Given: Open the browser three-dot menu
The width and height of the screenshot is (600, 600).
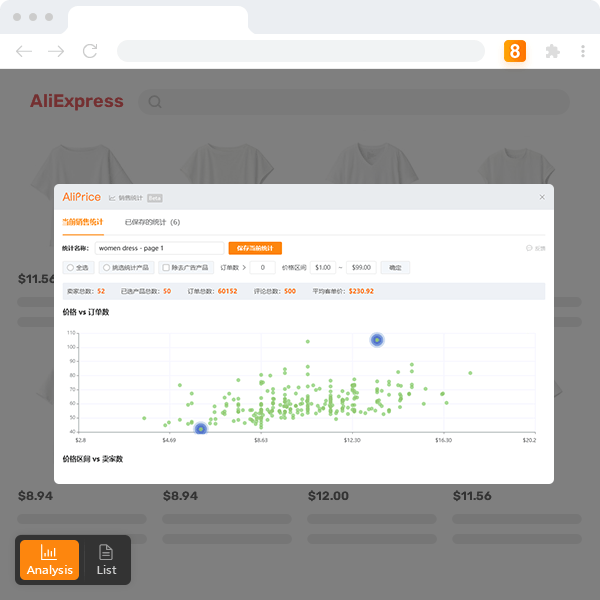Looking at the screenshot, I should 583,51.
